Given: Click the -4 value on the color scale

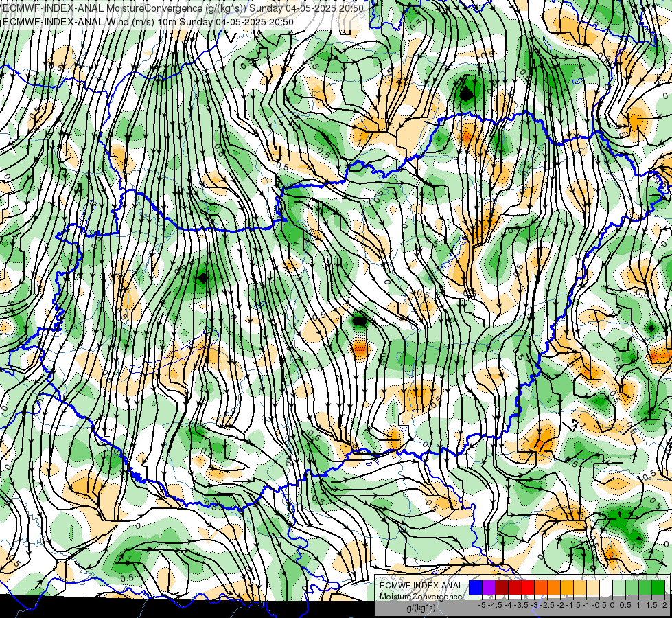Looking at the screenshot, I should (508, 605).
